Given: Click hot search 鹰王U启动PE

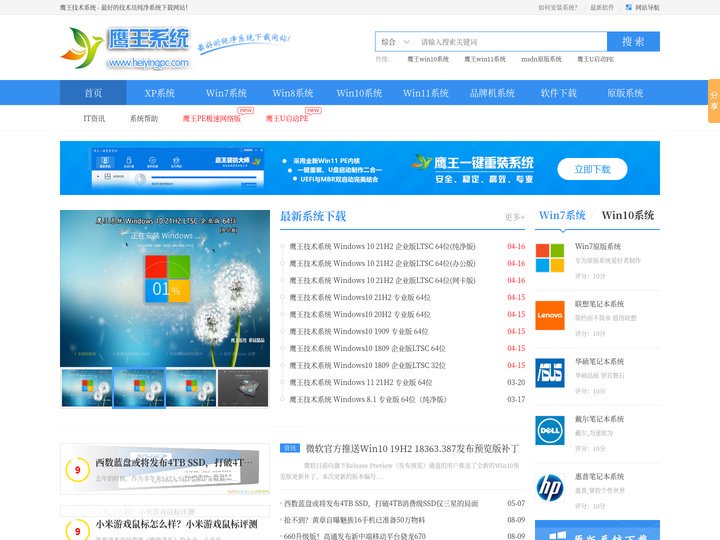Looking at the screenshot, I should (x=596, y=59).
